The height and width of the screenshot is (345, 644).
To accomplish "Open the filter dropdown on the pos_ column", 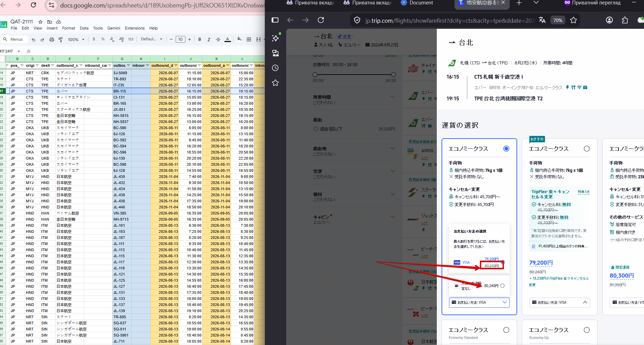I will pos(22,65).
